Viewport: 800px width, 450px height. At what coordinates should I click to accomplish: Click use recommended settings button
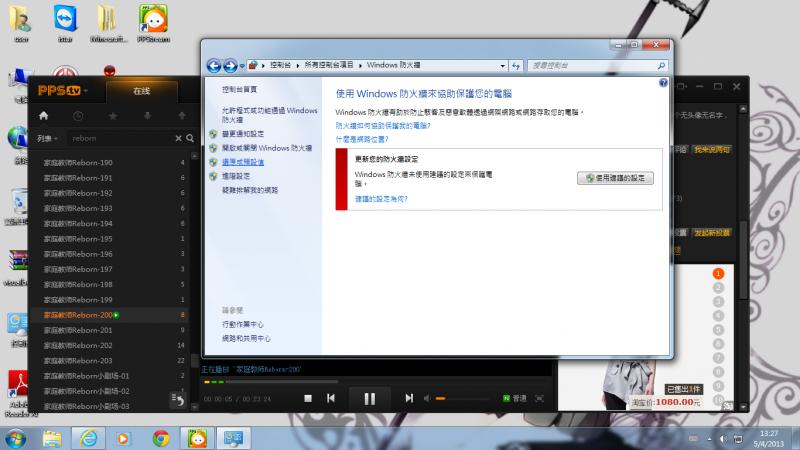[615, 178]
